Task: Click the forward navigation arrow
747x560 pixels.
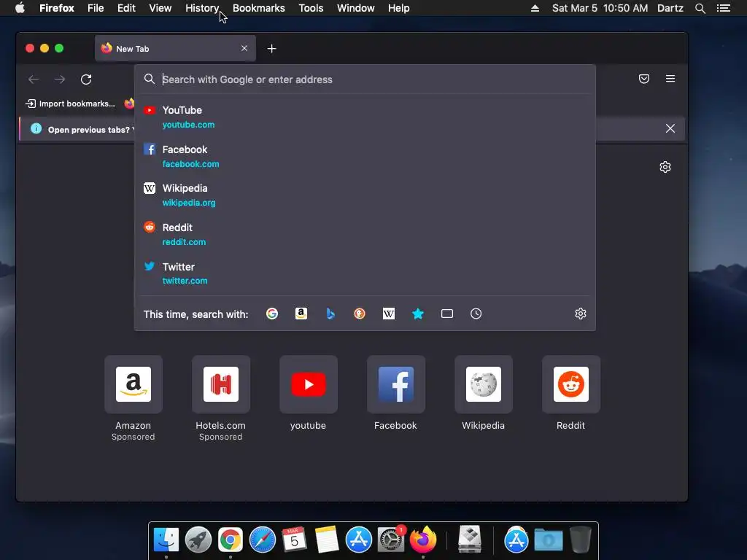Action: tap(60, 79)
